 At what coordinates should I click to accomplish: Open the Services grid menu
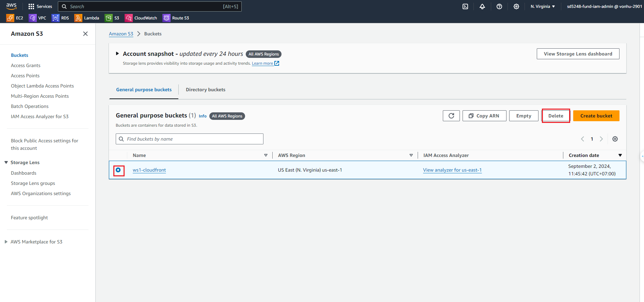40,6
